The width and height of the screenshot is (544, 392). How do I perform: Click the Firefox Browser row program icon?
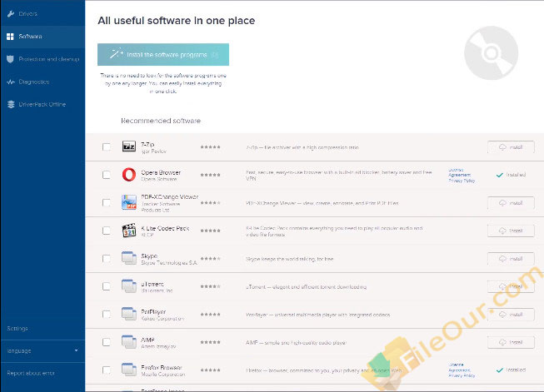(129, 370)
